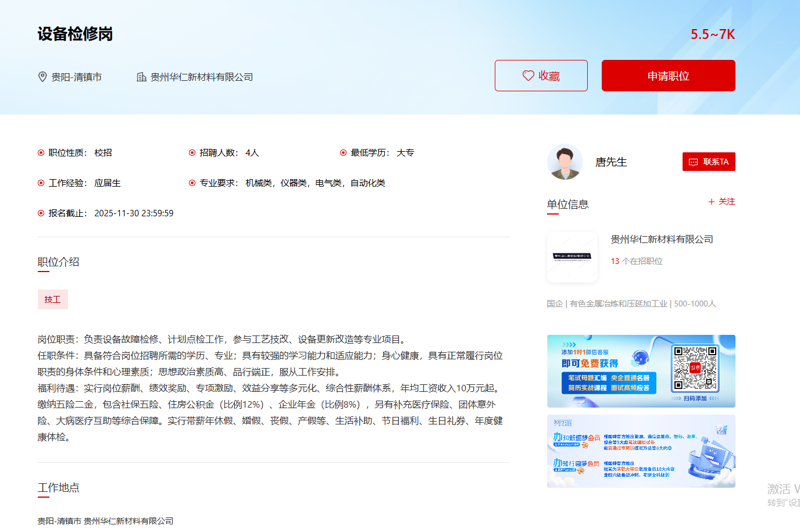The width and height of the screenshot is (800, 532).
Task: View the 13 个在招职位 link
Action: [x=637, y=262]
